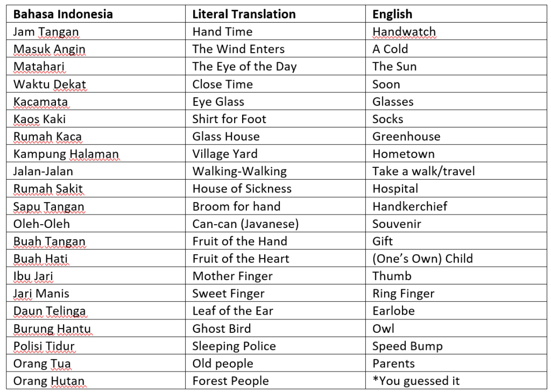Select the "The Eye of the Day" cell
The width and height of the screenshot is (551, 392).
coord(244,67)
